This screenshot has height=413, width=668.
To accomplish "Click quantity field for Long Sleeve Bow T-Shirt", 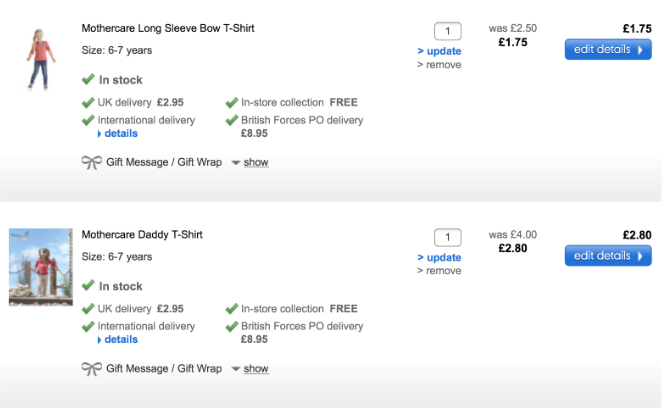I will click(x=447, y=31).
